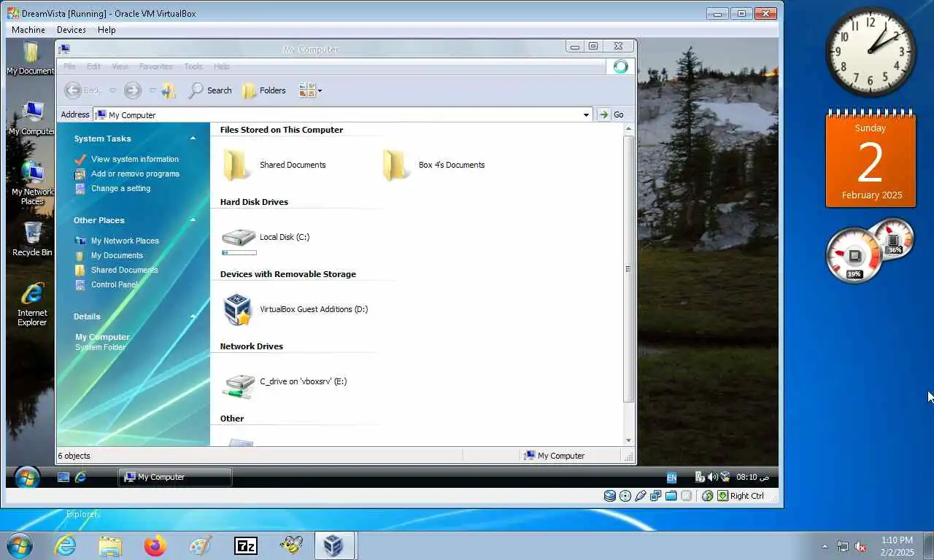Toggle the Folders pane button
934x560 pixels.
click(x=264, y=90)
